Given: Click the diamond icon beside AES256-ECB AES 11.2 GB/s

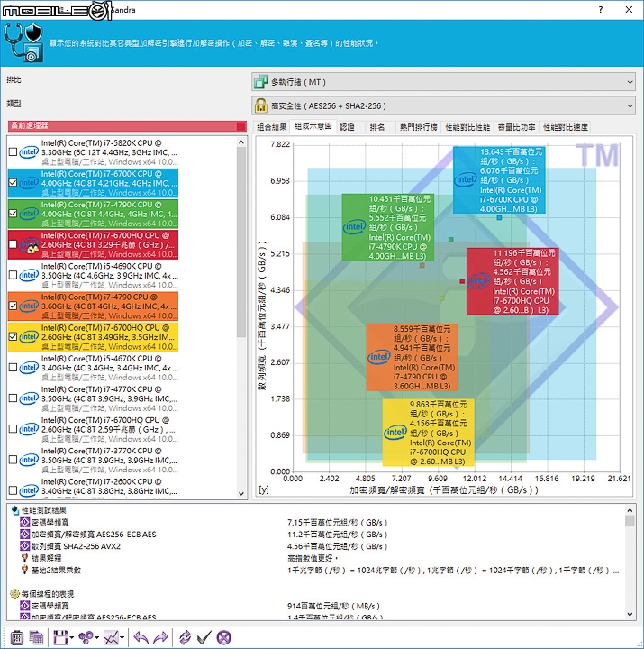Looking at the screenshot, I should (25, 535).
